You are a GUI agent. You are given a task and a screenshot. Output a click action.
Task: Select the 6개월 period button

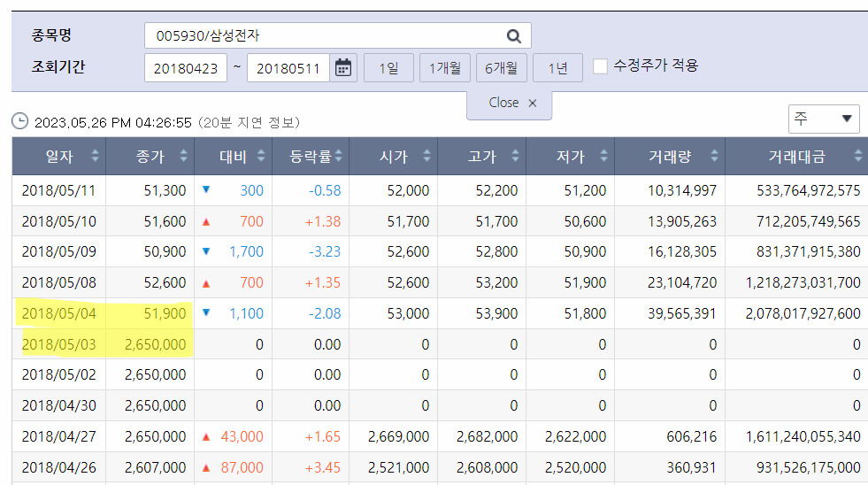502,68
